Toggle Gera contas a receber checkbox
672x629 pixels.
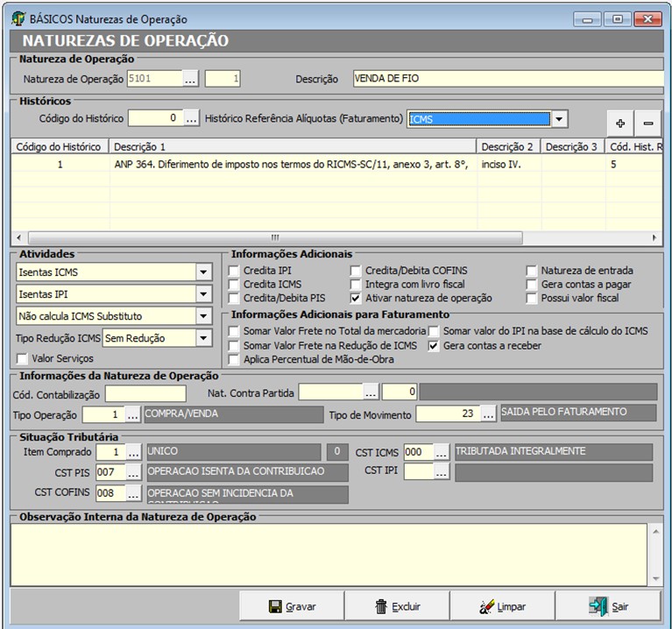tap(434, 346)
